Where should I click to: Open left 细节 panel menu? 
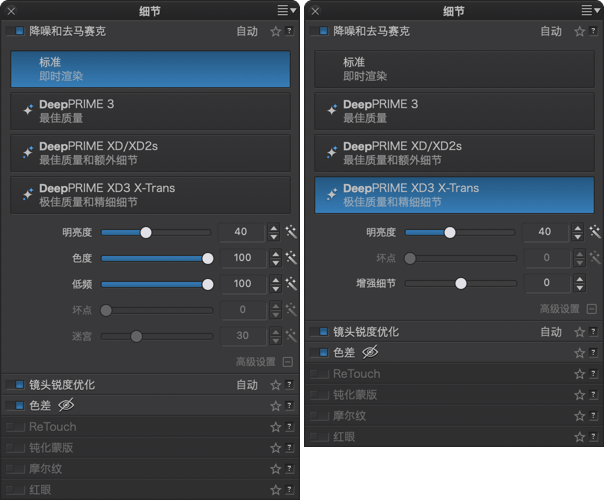coord(287,10)
